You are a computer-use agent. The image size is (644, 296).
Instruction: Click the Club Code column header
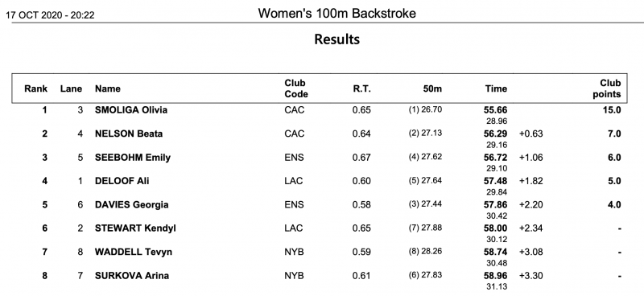coord(296,88)
